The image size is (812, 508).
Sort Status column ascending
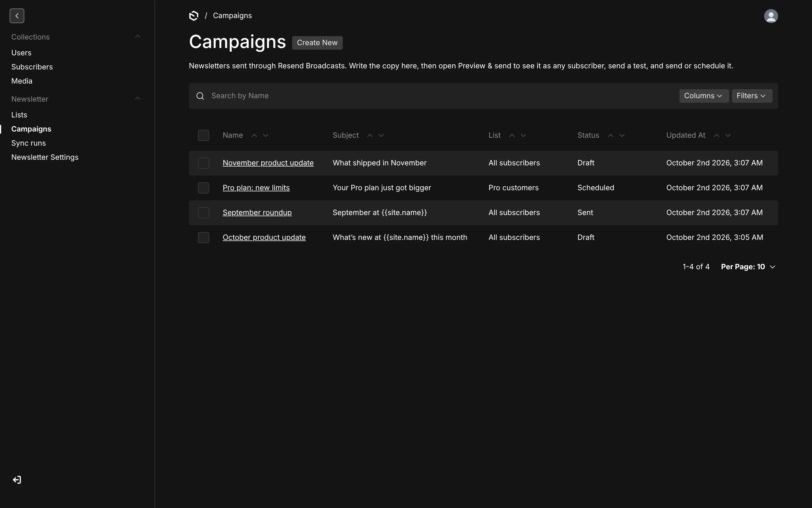click(x=611, y=135)
